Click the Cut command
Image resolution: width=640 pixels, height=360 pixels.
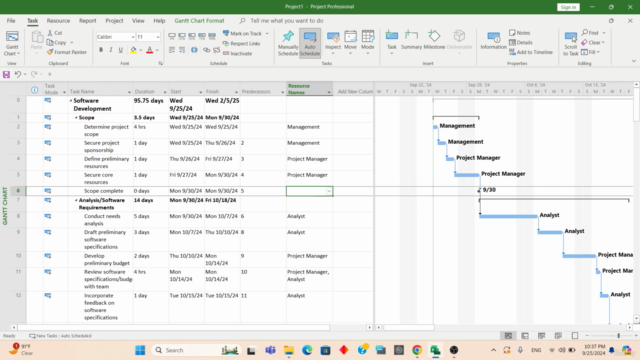55,33
